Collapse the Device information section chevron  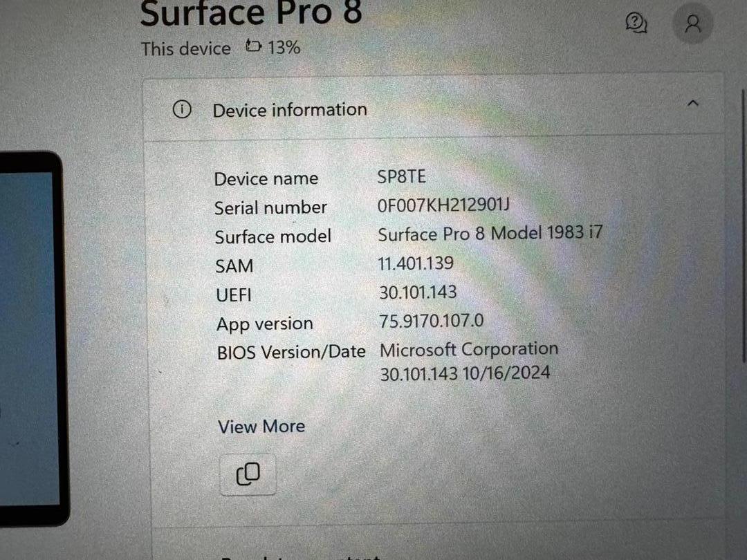(692, 102)
